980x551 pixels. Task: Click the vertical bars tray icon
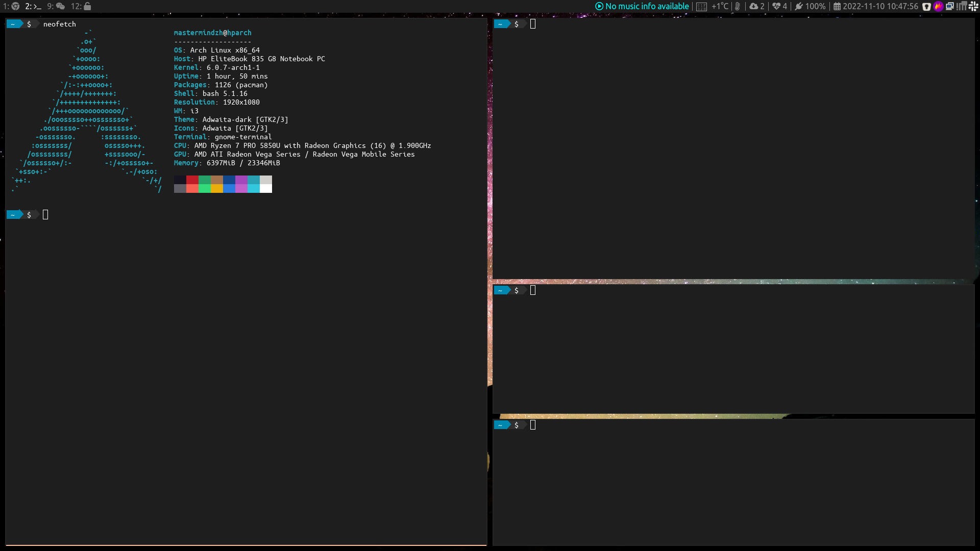click(x=962, y=6)
